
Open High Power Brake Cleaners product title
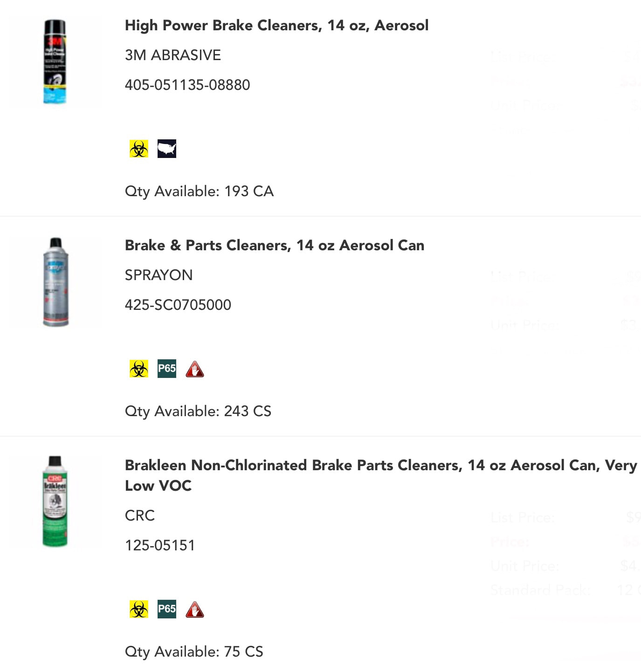pyautogui.click(x=276, y=26)
